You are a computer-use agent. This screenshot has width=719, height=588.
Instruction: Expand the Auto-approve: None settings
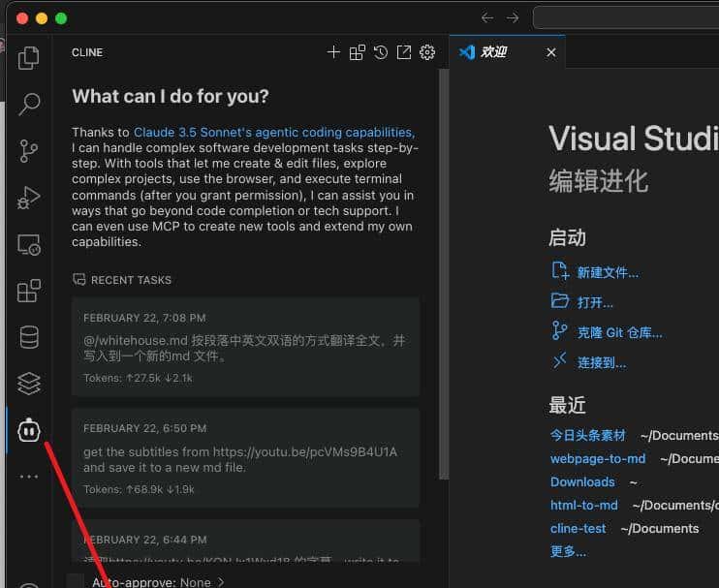[158, 582]
